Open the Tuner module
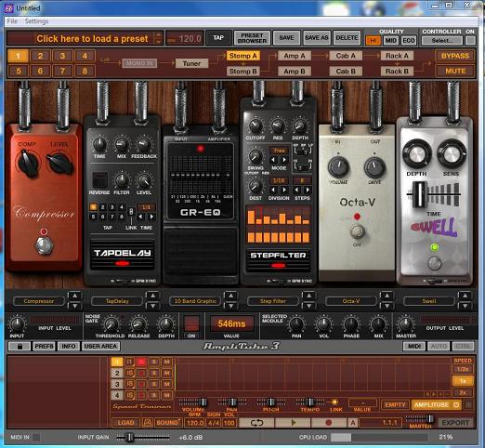The image size is (485, 448). pyautogui.click(x=191, y=63)
